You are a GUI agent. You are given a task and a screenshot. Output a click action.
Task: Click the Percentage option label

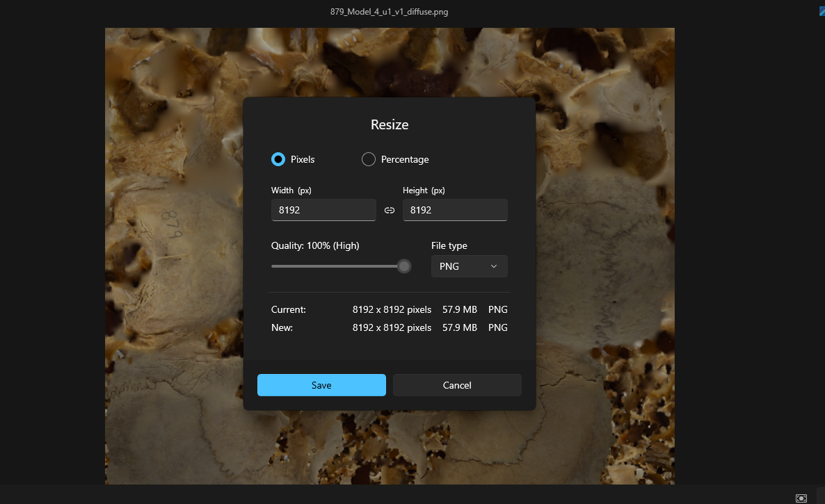(x=405, y=159)
